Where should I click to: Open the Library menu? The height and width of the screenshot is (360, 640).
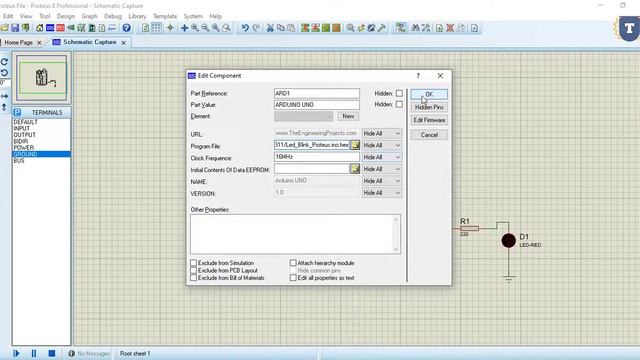[x=137, y=16]
